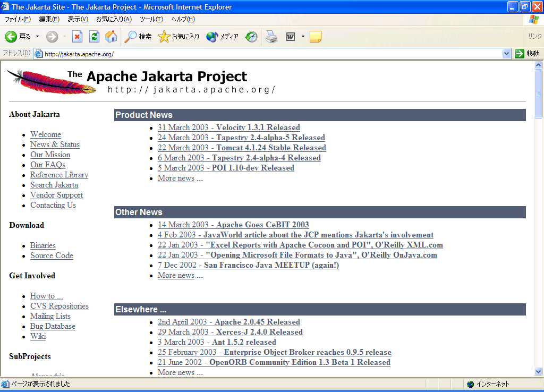The width and height of the screenshot is (544, 392).
Task: Read Ant 1.5.2 released link
Action: point(217,342)
